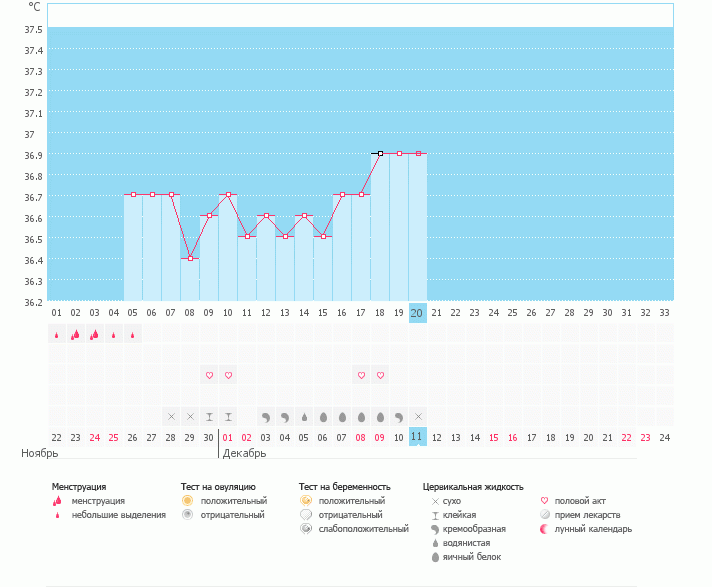Click the dry cervical fluid cross on day 07
The image size is (712, 587).
[x=171, y=416]
